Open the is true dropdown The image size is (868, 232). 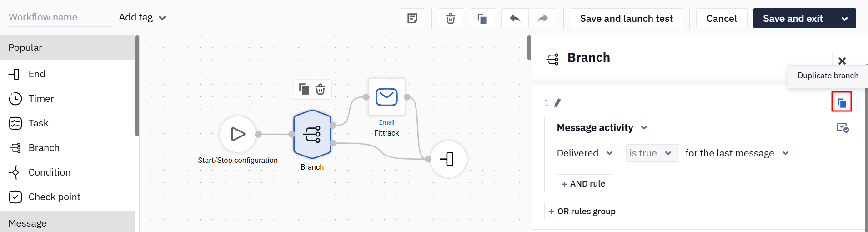(x=652, y=153)
